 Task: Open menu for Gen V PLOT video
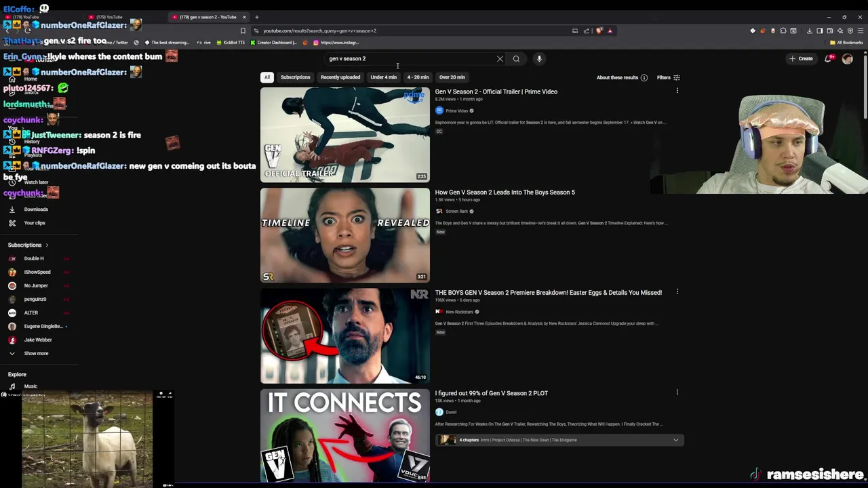click(x=677, y=392)
